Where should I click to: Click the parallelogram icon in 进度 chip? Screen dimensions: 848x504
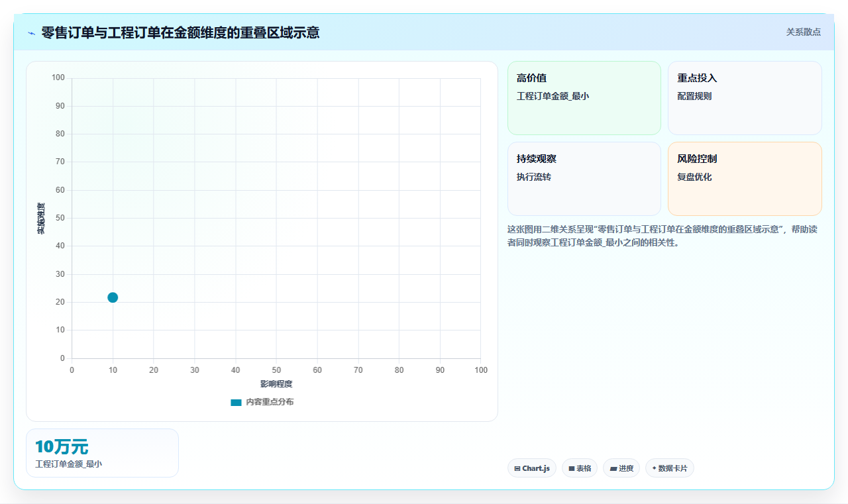[613, 468]
